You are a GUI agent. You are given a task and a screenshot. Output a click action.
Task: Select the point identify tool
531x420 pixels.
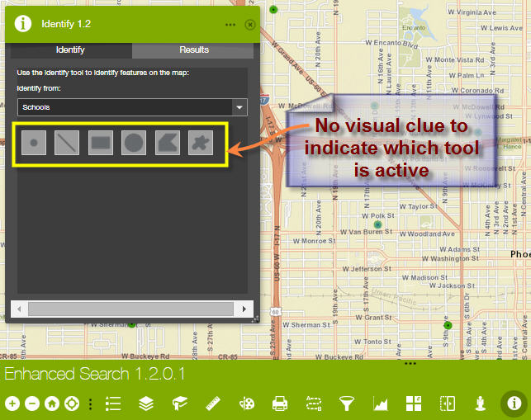34,143
